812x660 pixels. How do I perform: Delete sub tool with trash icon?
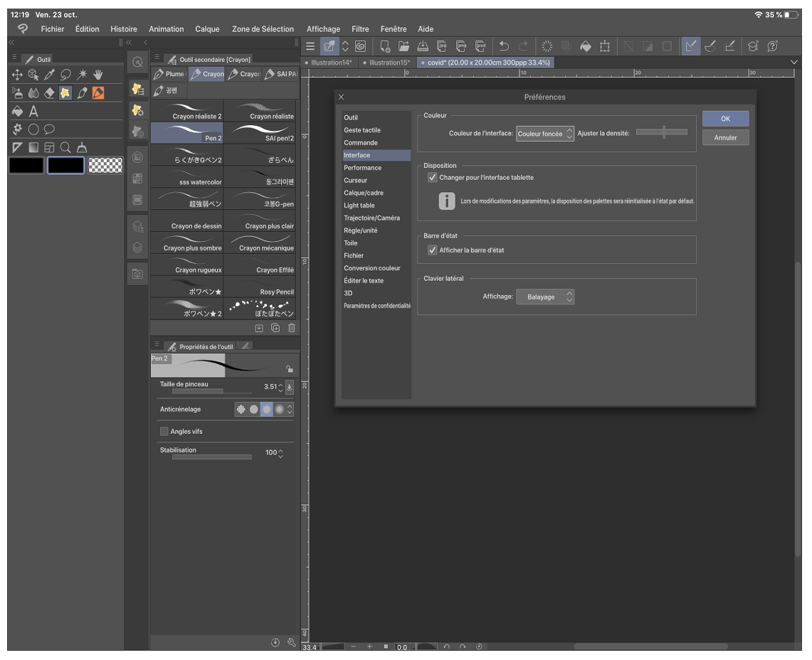(x=291, y=328)
